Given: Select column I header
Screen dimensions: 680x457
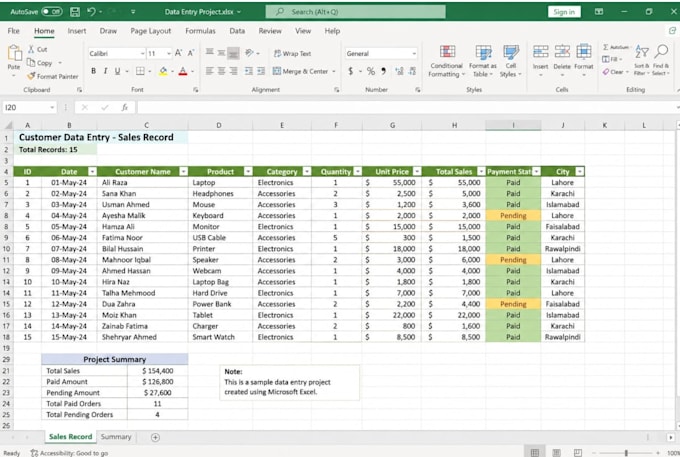Looking at the screenshot, I should (513, 125).
